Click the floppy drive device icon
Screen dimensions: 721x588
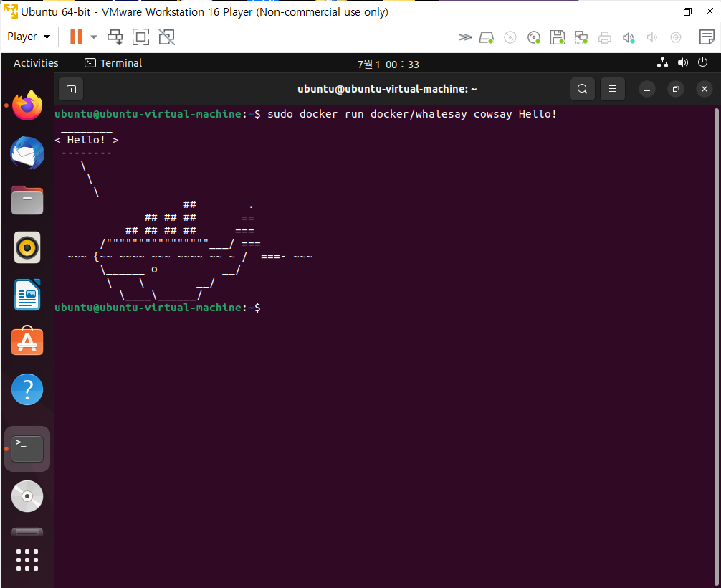coord(558,37)
